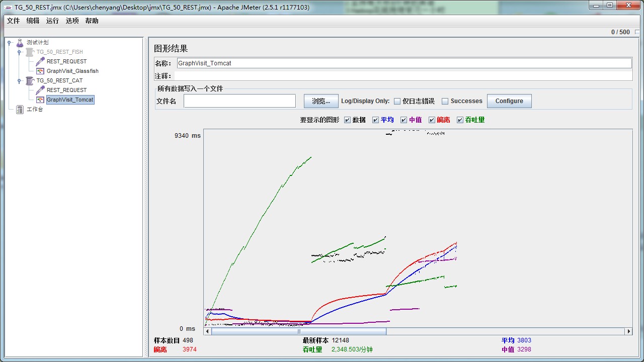Collapse the TG_50_REST_FISH thread group node
Screen dimensions: 644x362
[x=19, y=52]
